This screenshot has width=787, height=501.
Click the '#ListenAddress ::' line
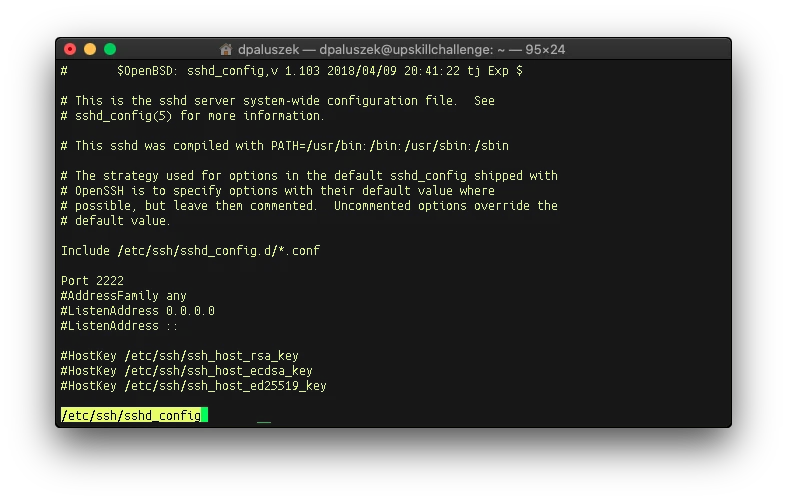[119, 325]
